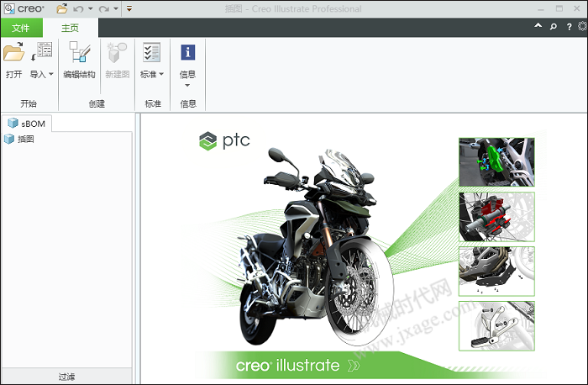588x385 pixels.
Task: Expand the 标准 dropdown arrow
Action: [x=161, y=74]
